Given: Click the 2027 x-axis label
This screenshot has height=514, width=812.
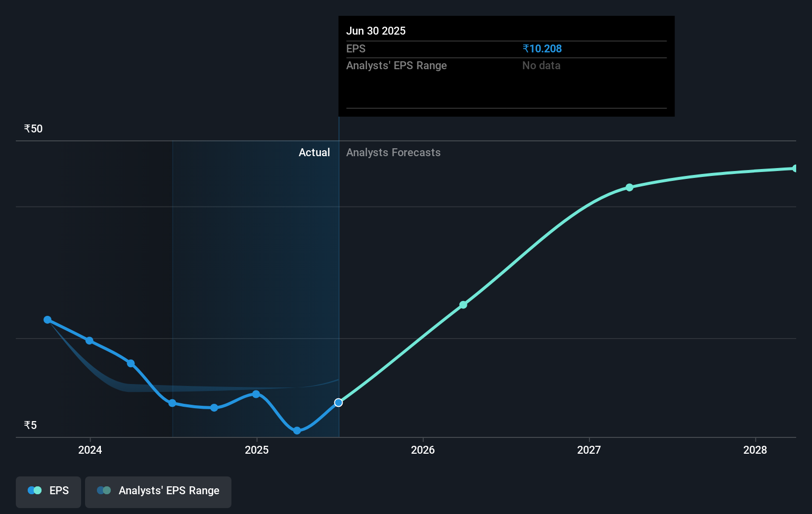Looking at the screenshot, I should 589,450.
